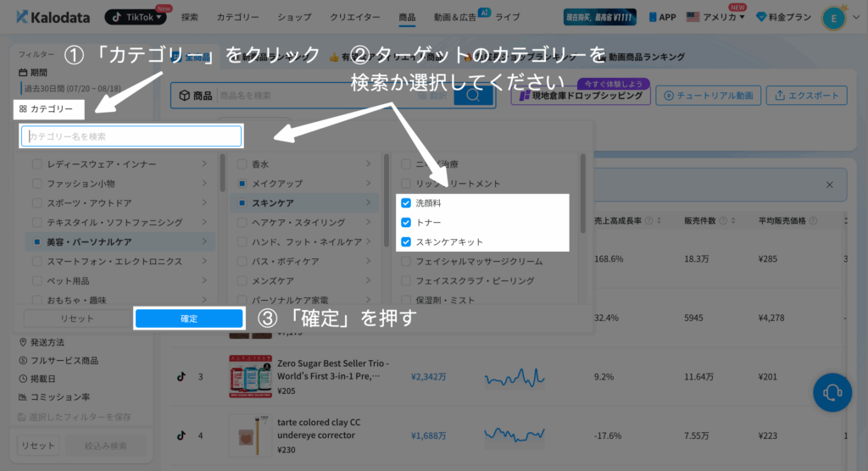Change country from アメリカ dropdown
Screen dimensions: 868x471
[x=715, y=17]
